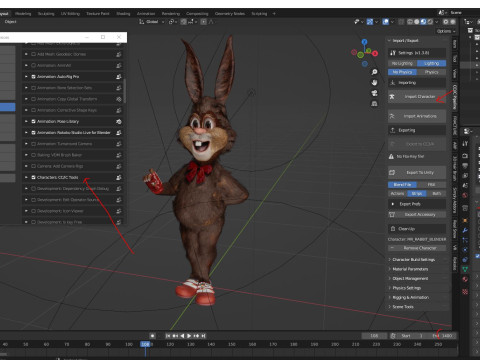The height and width of the screenshot is (360, 480).
Task: Disable Animation: Pose Library checkbox
Action: 33,121
